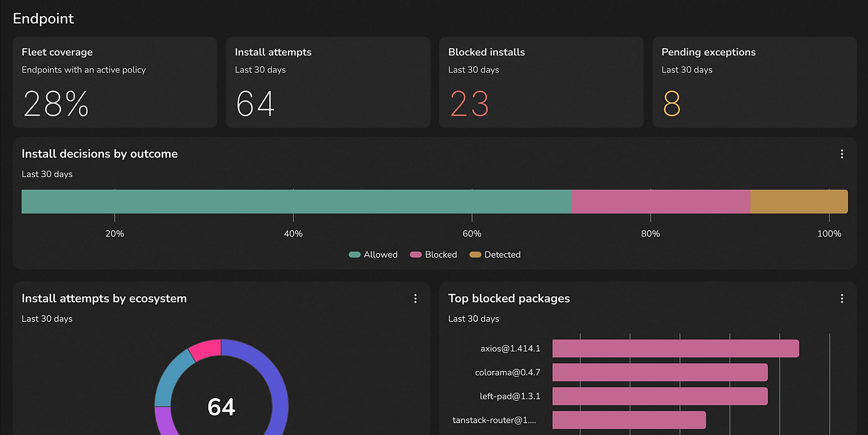The image size is (868, 435).
Task: Select the Blocked installs value 23
Action: point(469,103)
